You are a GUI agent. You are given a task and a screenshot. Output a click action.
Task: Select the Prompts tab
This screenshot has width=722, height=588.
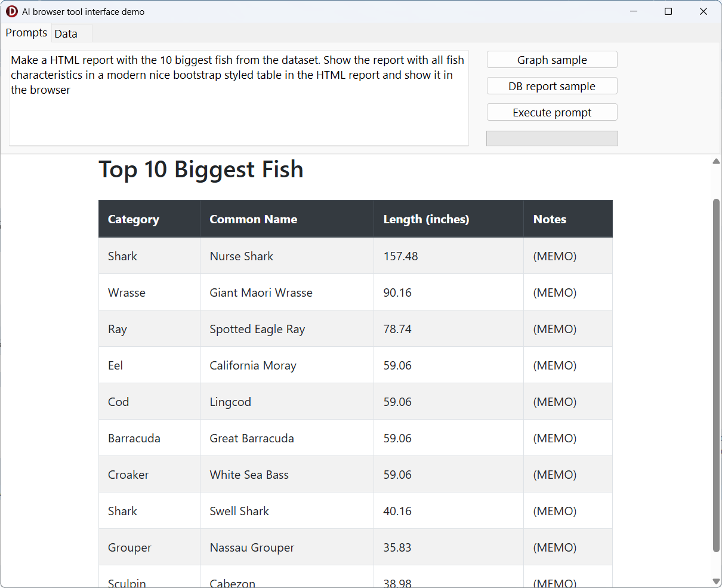tap(26, 33)
